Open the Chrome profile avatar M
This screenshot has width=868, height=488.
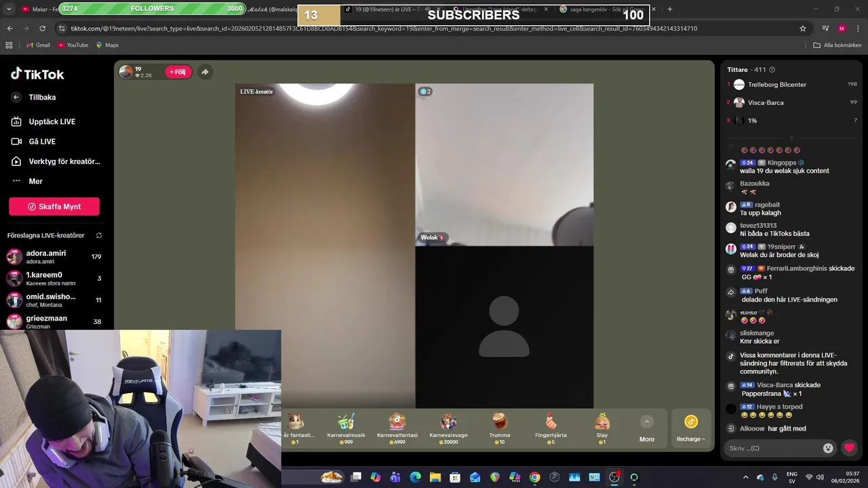point(842,28)
